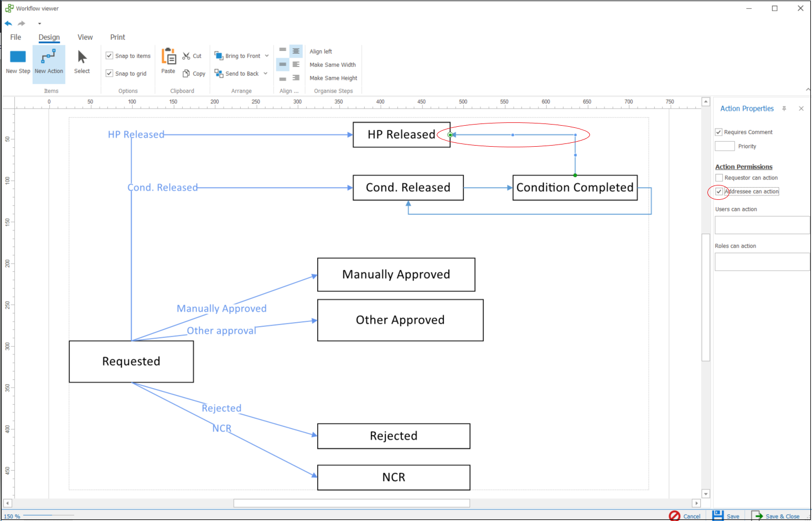Screen dimensions: 812x521
Task: Select the Cond. Released step box
Action: click(408, 188)
